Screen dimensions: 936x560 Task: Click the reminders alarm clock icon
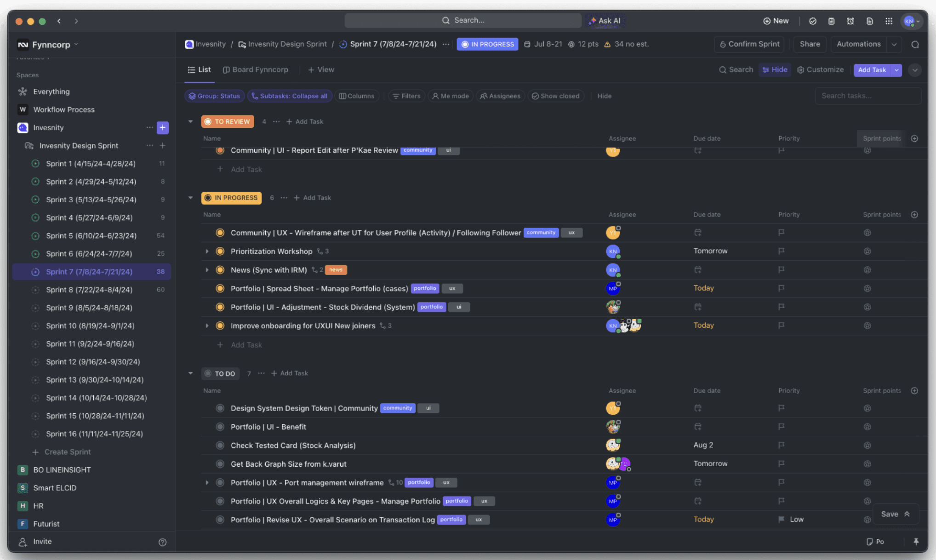[x=850, y=21]
